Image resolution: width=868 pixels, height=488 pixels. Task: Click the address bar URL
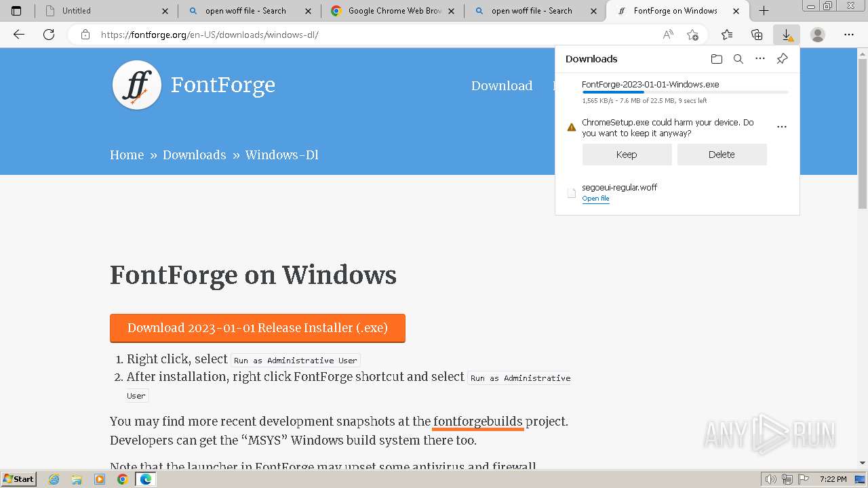(x=210, y=35)
